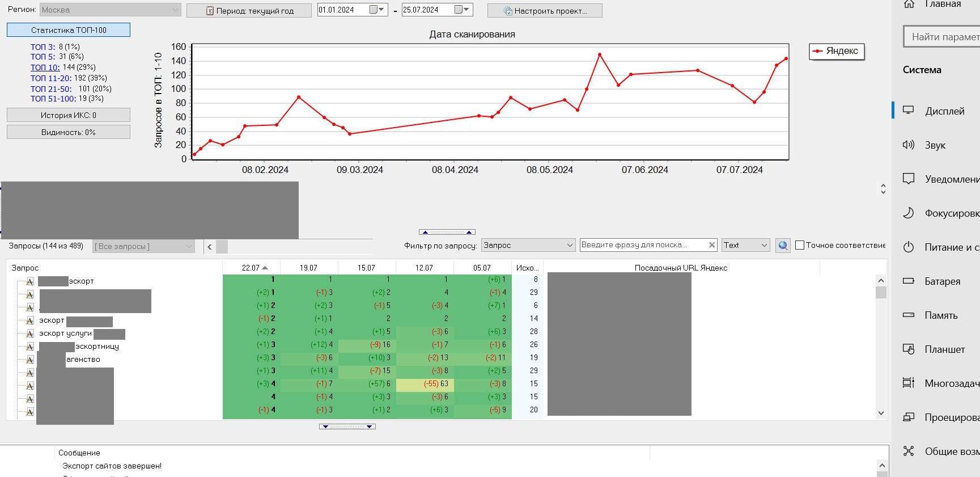Screen dimensions: 980x477
Task: Sort by the 15.07 column header
Action: 367,268
